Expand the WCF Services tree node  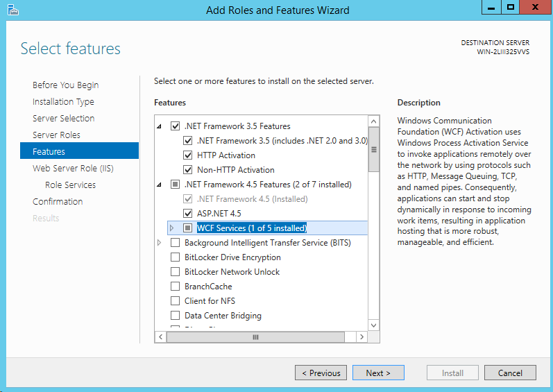point(172,228)
